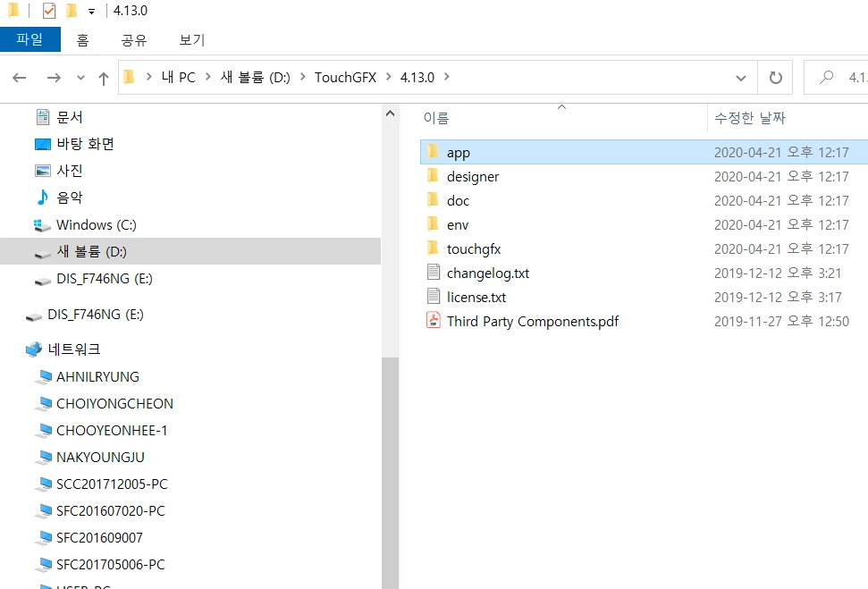Viewport: 868px width, 589px height.
Task: Click the navigation pane scrollbar thumb
Action: pos(390,474)
